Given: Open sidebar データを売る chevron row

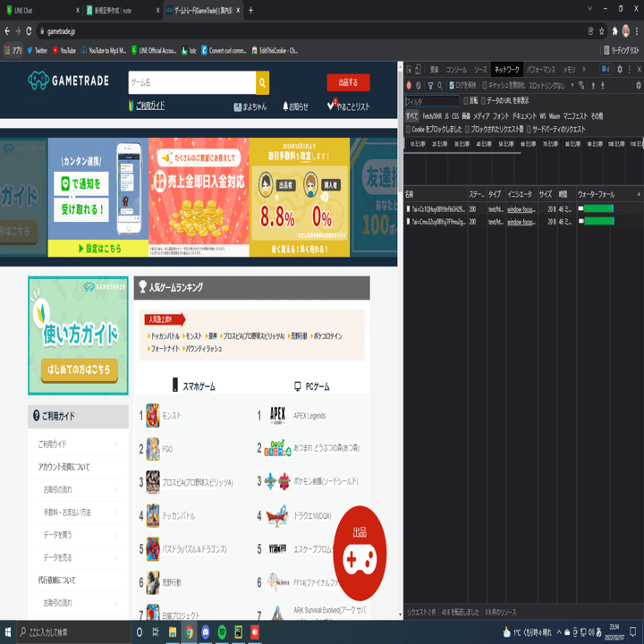Looking at the screenshot, I should pyautogui.click(x=78, y=557).
